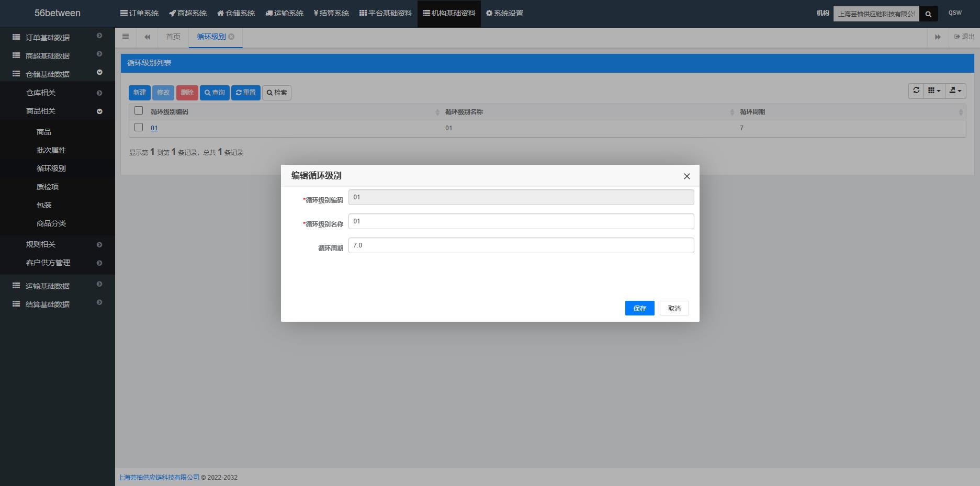Open 商品 in sidebar
The image size is (980, 486).
pyautogui.click(x=44, y=132)
